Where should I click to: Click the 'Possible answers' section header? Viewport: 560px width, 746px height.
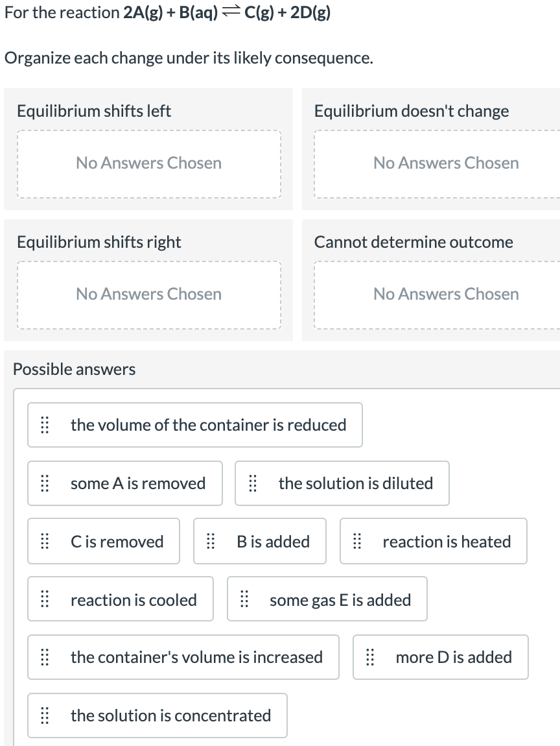coord(74,369)
